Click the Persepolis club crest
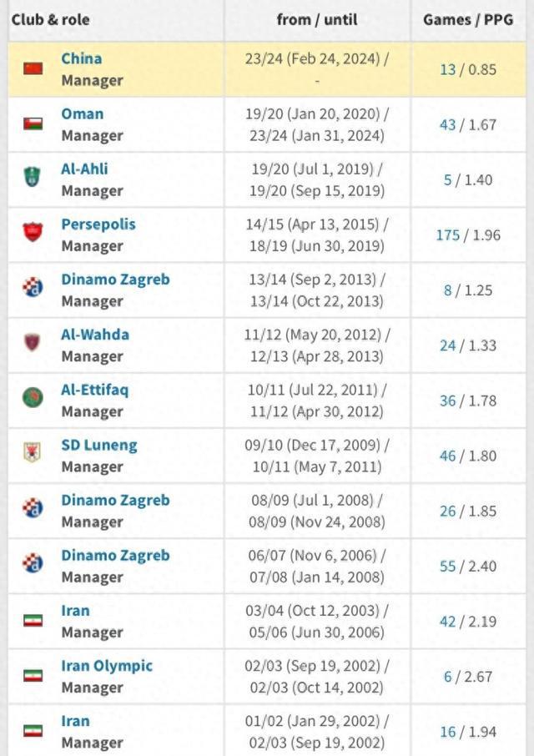The height and width of the screenshot is (756, 534). tap(33, 234)
